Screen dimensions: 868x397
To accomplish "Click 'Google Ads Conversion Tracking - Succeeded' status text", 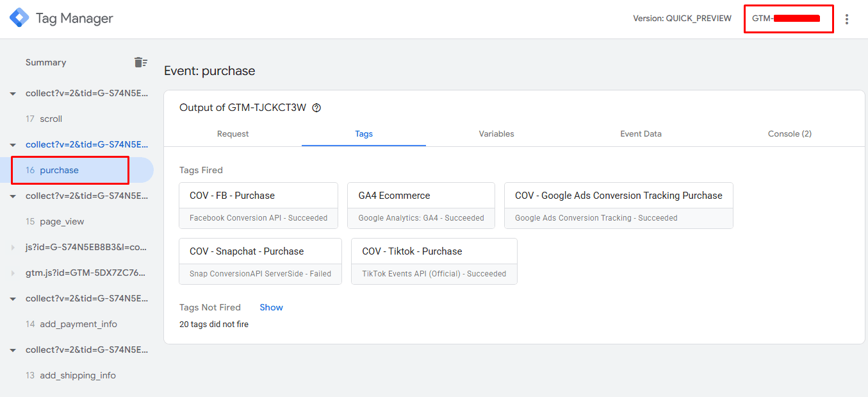I will coord(596,218).
